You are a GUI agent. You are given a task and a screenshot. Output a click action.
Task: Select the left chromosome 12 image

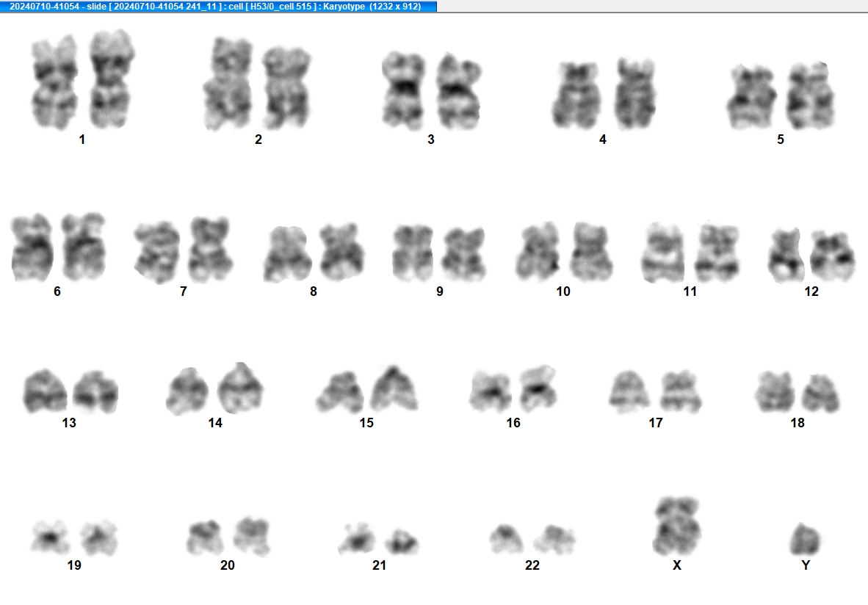pyautogui.click(x=786, y=255)
